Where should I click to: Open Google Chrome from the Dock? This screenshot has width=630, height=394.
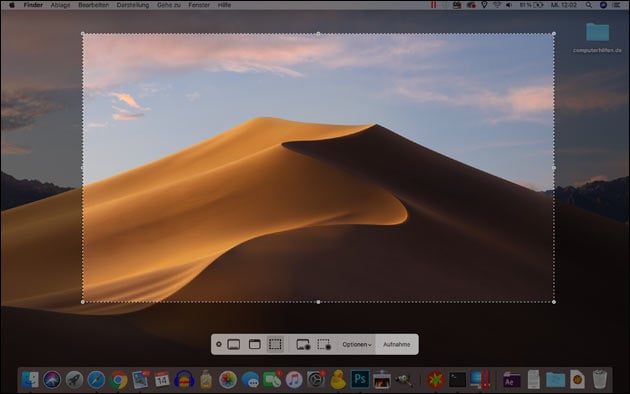click(x=118, y=380)
